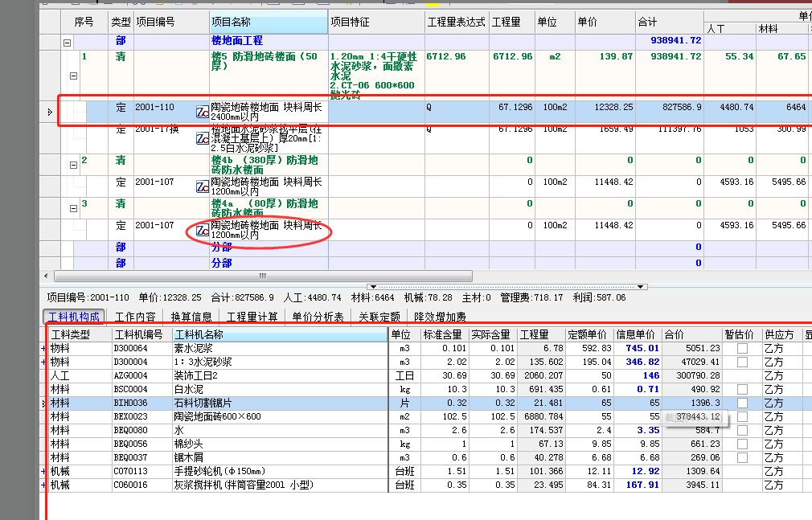812x520 pixels.
Task: Tick 暂估价 checkbox for 素水泥浆
Action: (x=742, y=349)
